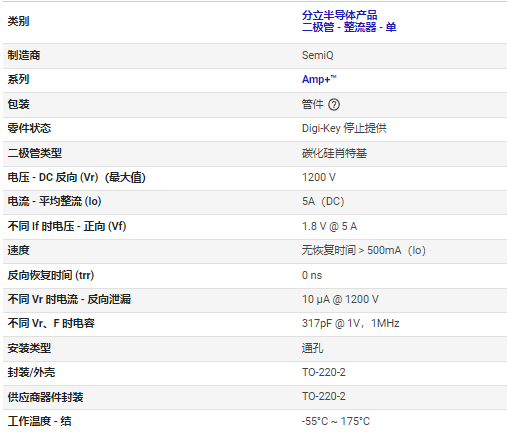
Task: Select the SemiQ manufacturer value
Action: pos(317,55)
